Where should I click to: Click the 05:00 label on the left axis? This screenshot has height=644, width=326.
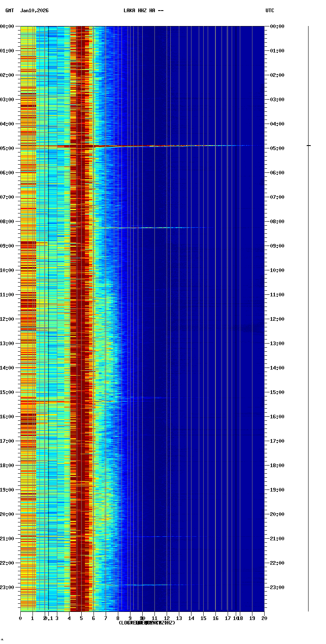coord(7,148)
